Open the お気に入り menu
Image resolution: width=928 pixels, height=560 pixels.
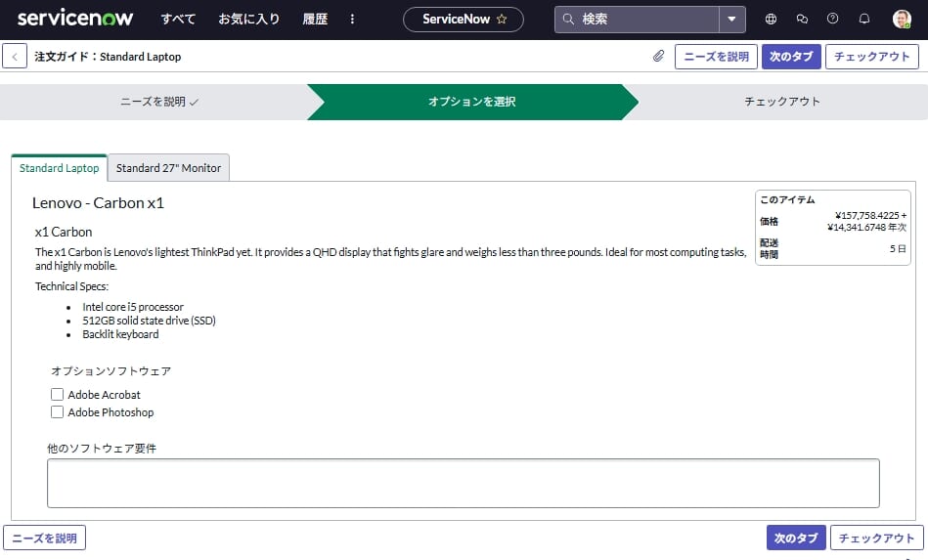pos(248,19)
